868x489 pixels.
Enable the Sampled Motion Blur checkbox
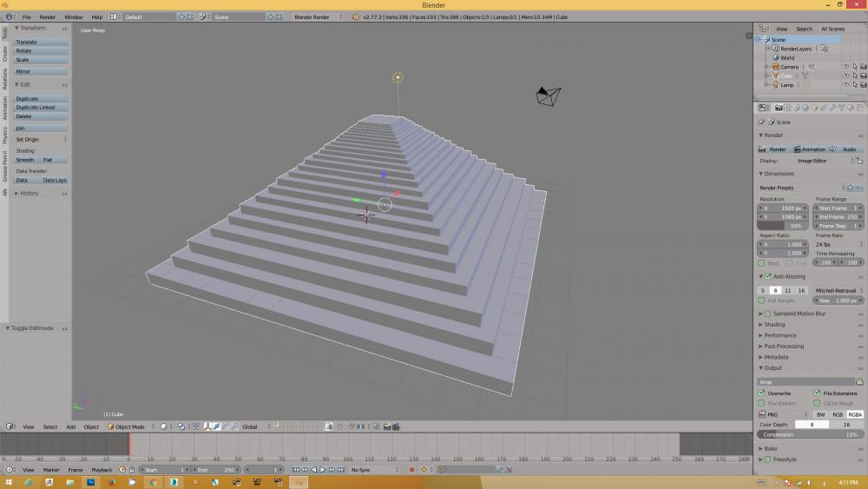click(x=768, y=314)
